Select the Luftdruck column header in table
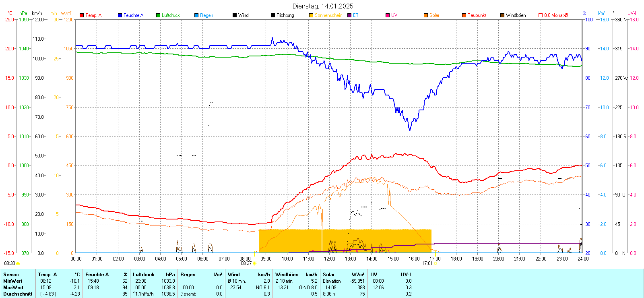 144,275
